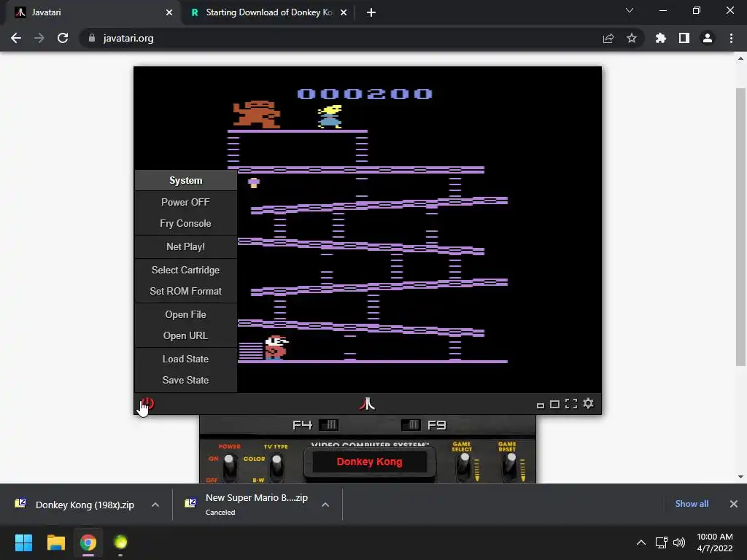Share this page icon
The width and height of the screenshot is (747, 560).
(608, 38)
